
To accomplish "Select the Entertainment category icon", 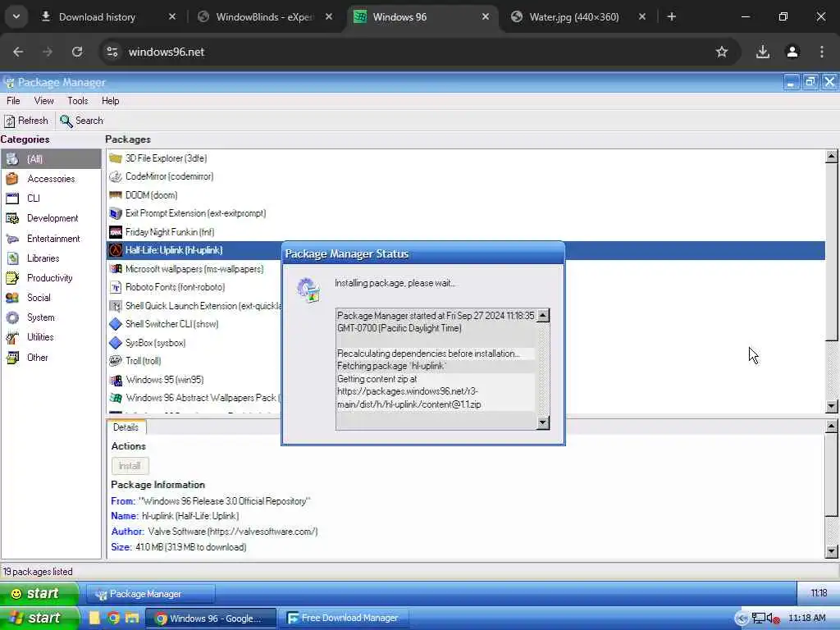I will 11,239.
